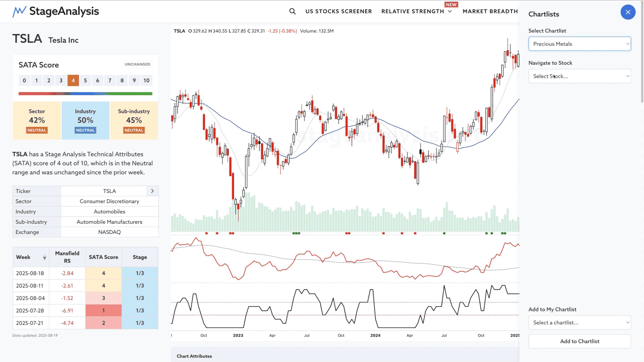Click the Add to Chartlist button
This screenshot has height=362, width=644.
point(579,341)
